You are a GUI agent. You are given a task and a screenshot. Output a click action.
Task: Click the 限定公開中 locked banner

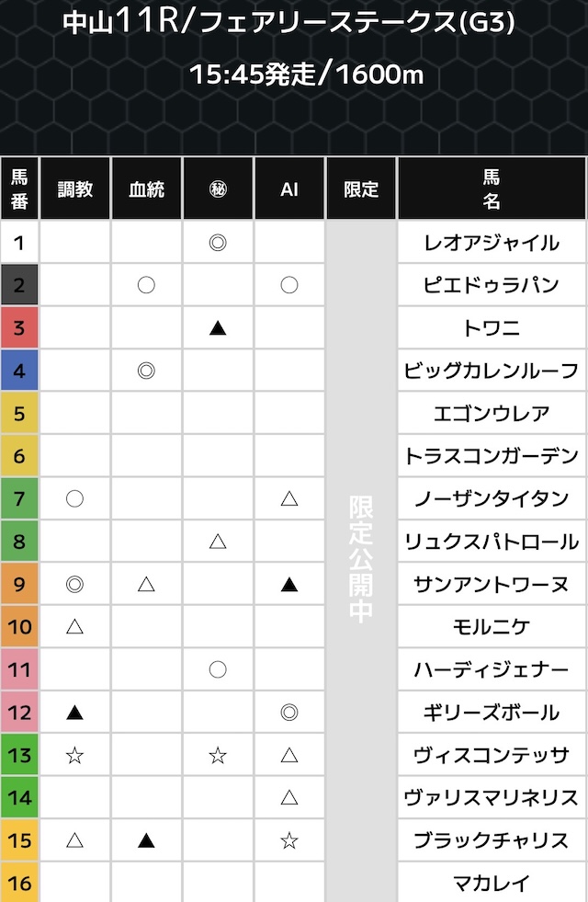361,561
